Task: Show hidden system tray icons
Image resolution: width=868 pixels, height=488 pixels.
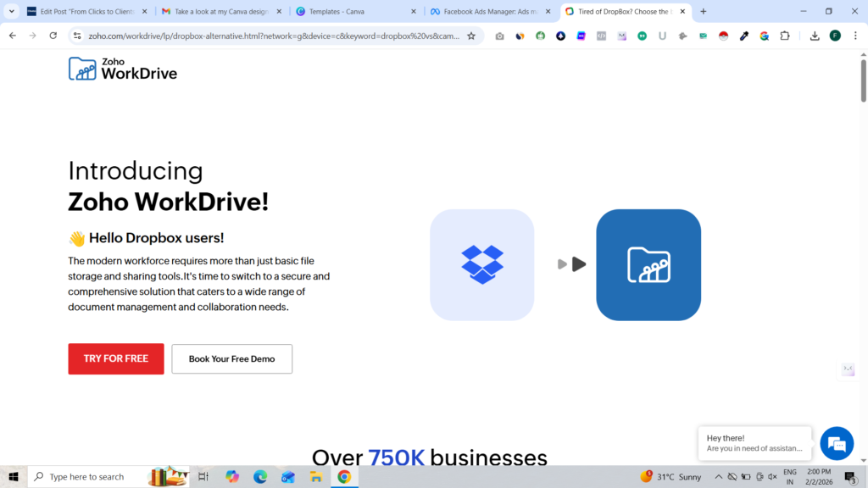Action: [719, 477]
